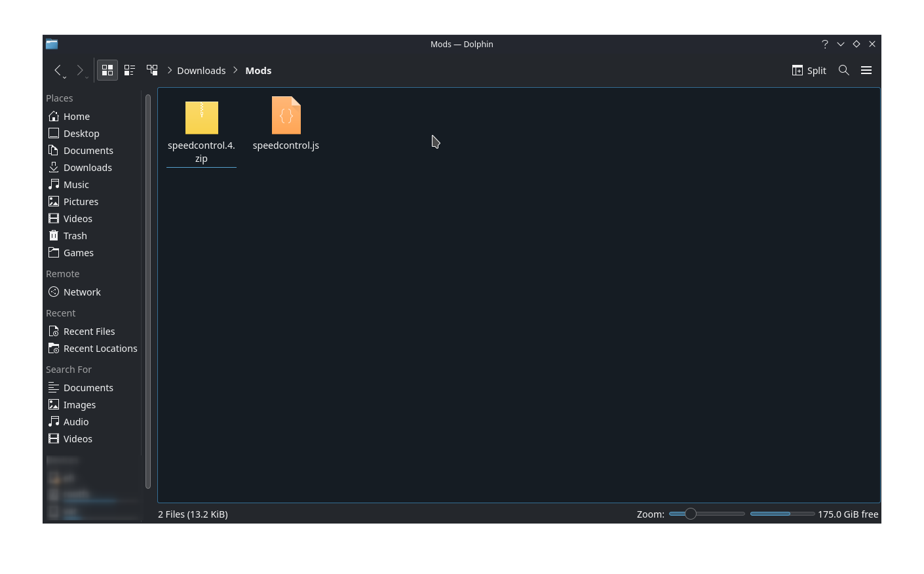Open the titlebar help question mark

[x=825, y=44]
